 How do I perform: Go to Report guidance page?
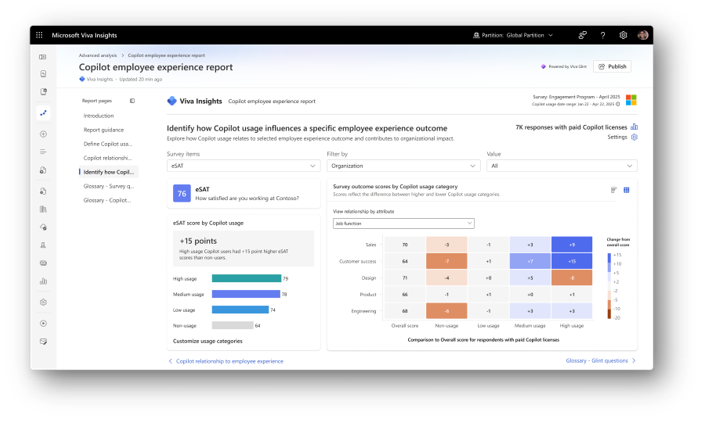[x=104, y=130]
